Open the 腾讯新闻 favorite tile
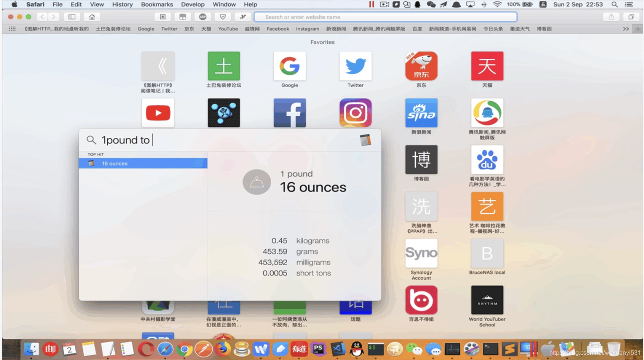The width and height of the screenshot is (644, 360). [487, 113]
